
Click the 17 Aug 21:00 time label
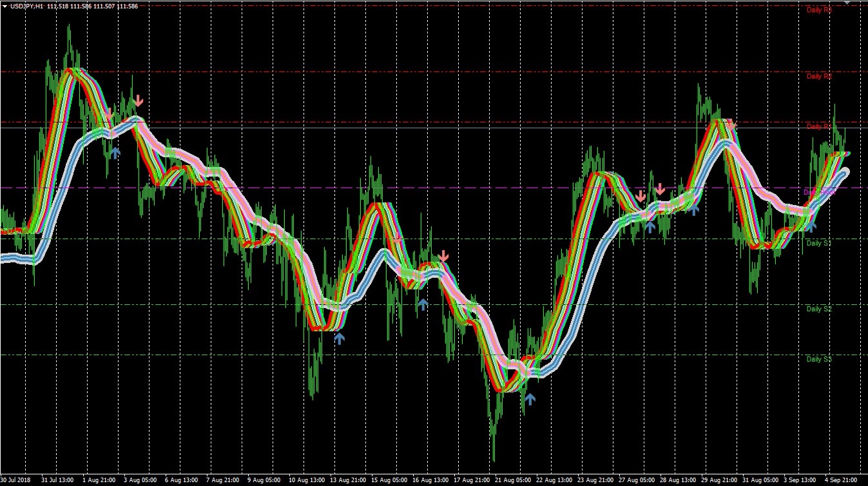pos(472,480)
